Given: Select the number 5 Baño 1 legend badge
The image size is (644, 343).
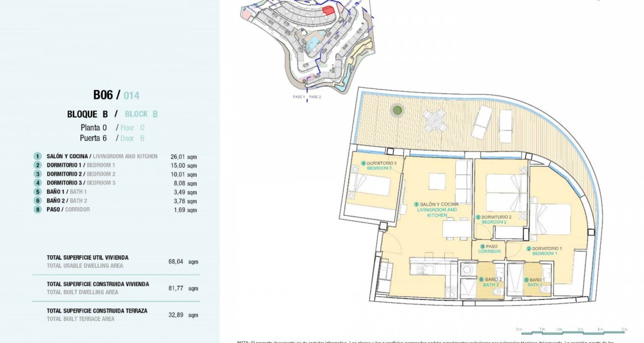Looking at the screenshot, I should click(38, 192).
